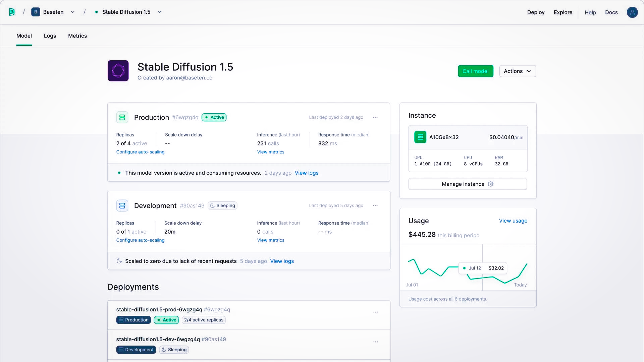Open the Docs link
644x362 pixels.
click(611, 12)
